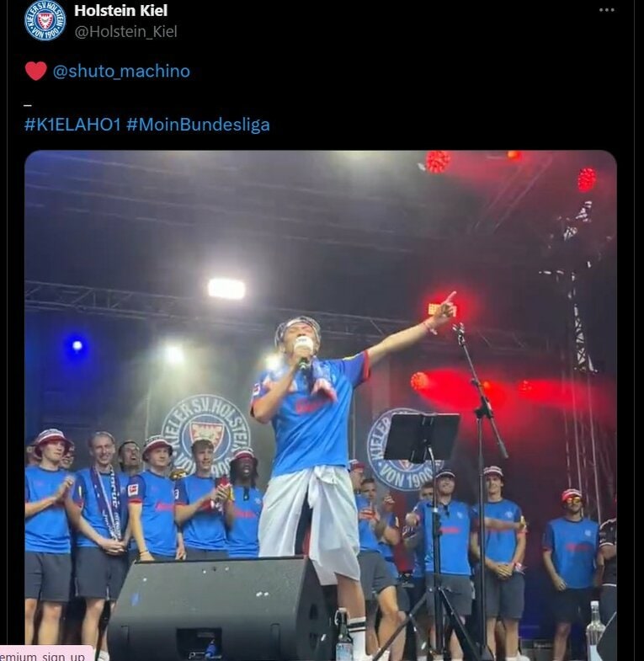Image resolution: width=644 pixels, height=661 pixels.
Task: Click the Holstein Kiel display name
Action: 120,11
